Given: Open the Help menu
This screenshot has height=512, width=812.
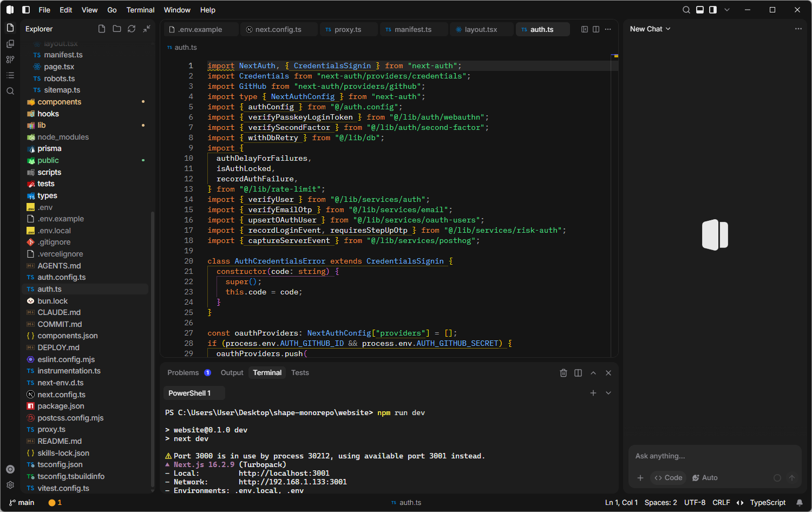Looking at the screenshot, I should (208, 10).
